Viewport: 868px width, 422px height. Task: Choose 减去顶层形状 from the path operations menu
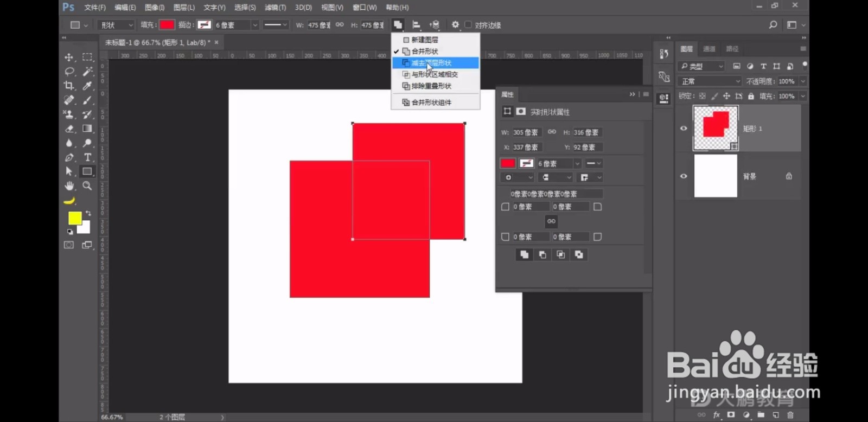pos(436,63)
